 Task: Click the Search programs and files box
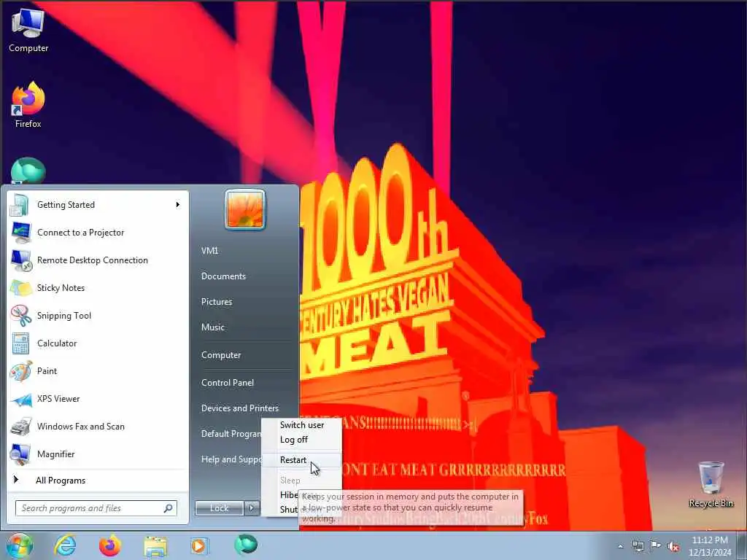click(96, 508)
